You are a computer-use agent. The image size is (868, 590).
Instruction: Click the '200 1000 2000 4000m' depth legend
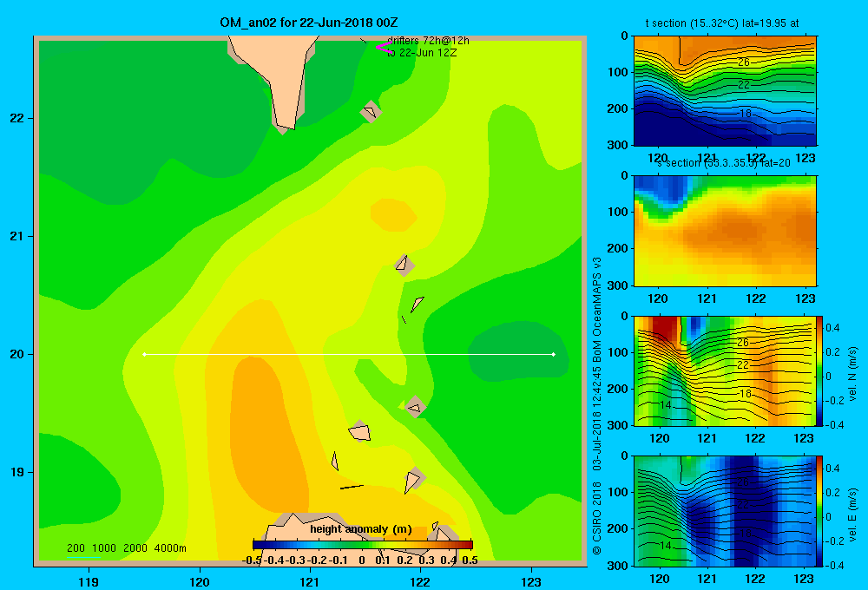[126, 548]
